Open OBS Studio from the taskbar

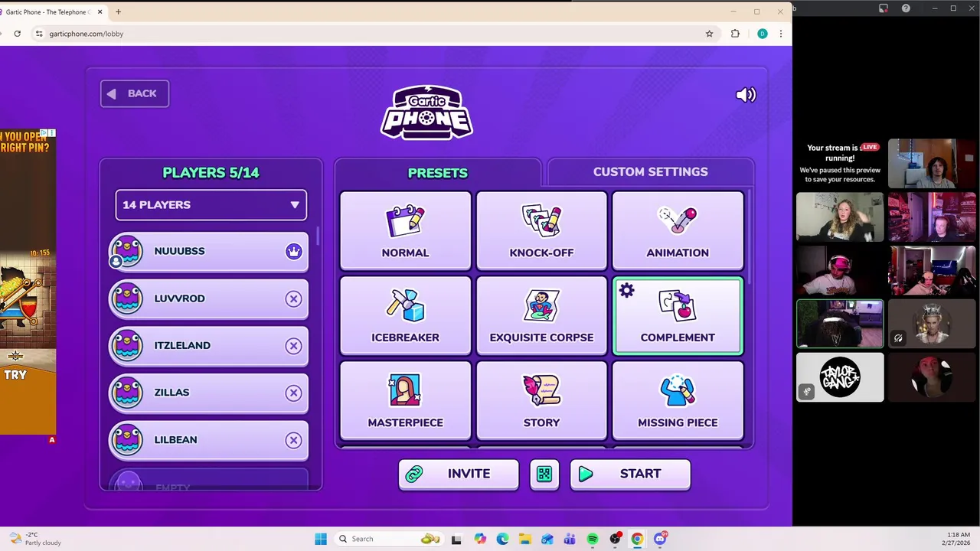coord(615,539)
